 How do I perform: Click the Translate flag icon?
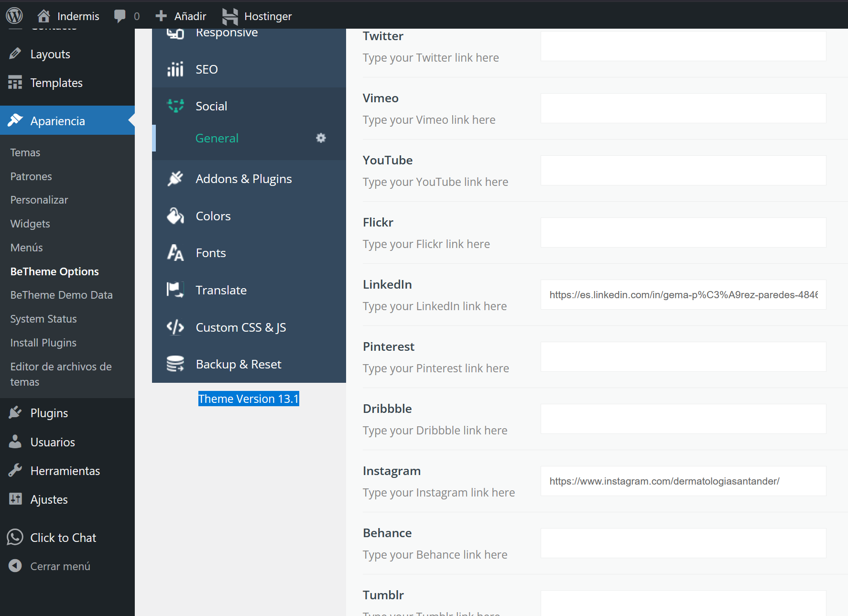click(175, 290)
